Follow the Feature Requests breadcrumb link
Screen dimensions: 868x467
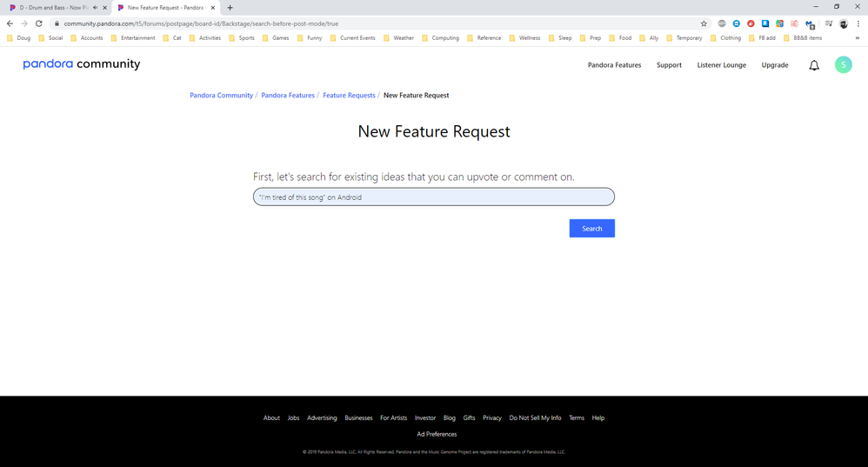(349, 96)
